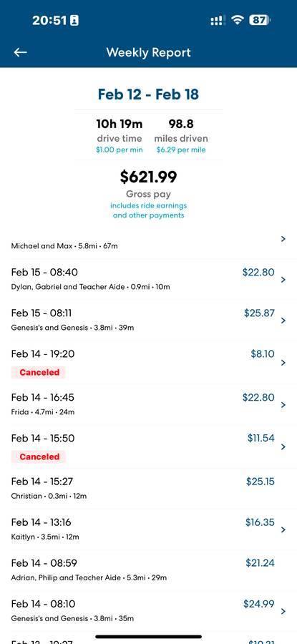This screenshot has height=644, width=297.
Task: Tap the back arrow in the header
Action: point(20,52)
